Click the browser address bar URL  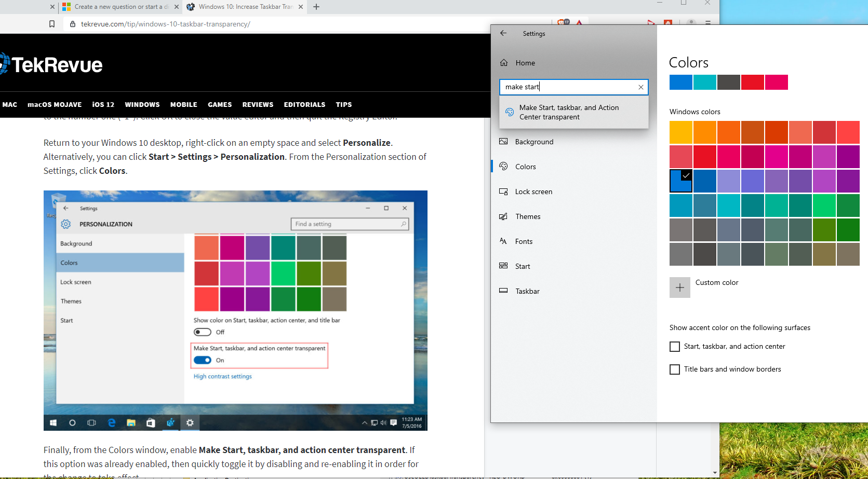coord(166,24)
